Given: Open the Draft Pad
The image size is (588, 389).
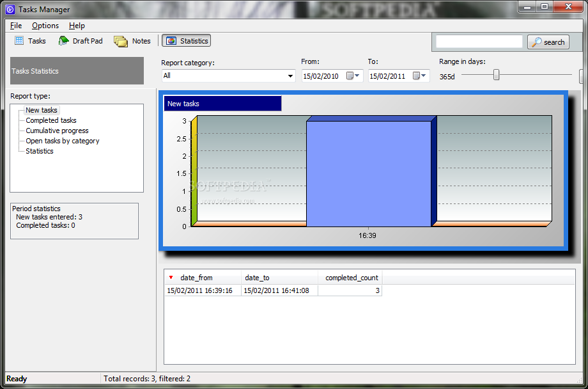Looking at the screenshot, I should 81,41.
